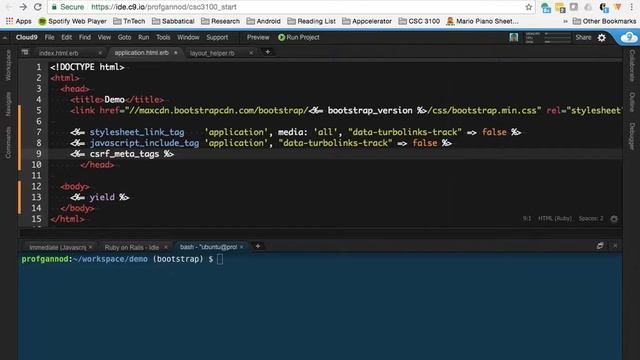
Task: Switch to bash ubuntu terminal tab
Action: [208, 247]
